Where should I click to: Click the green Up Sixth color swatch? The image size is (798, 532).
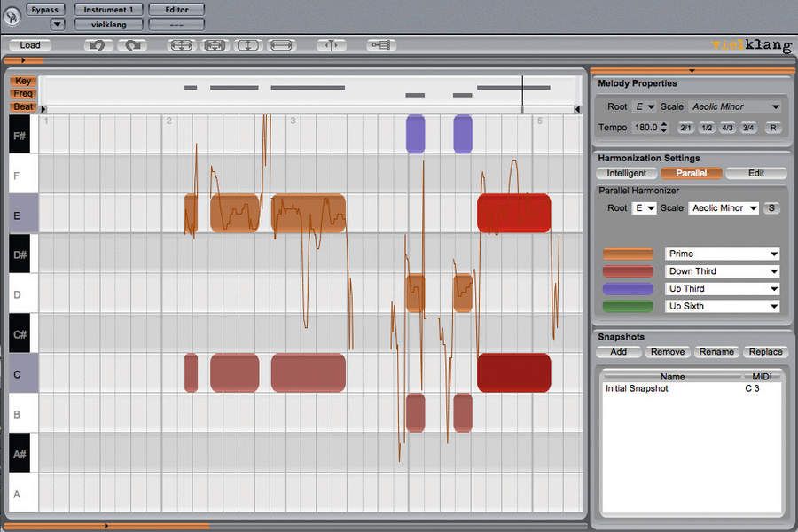pos(628,307)
